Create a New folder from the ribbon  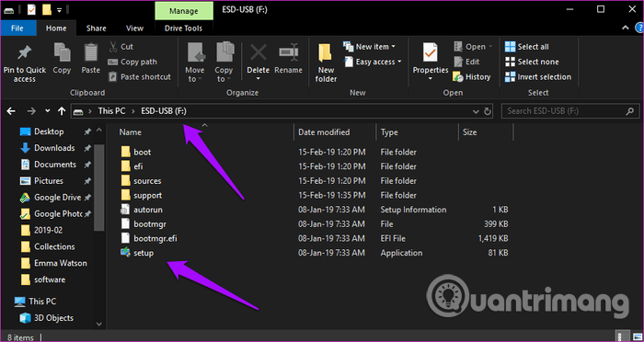(326, 63)
